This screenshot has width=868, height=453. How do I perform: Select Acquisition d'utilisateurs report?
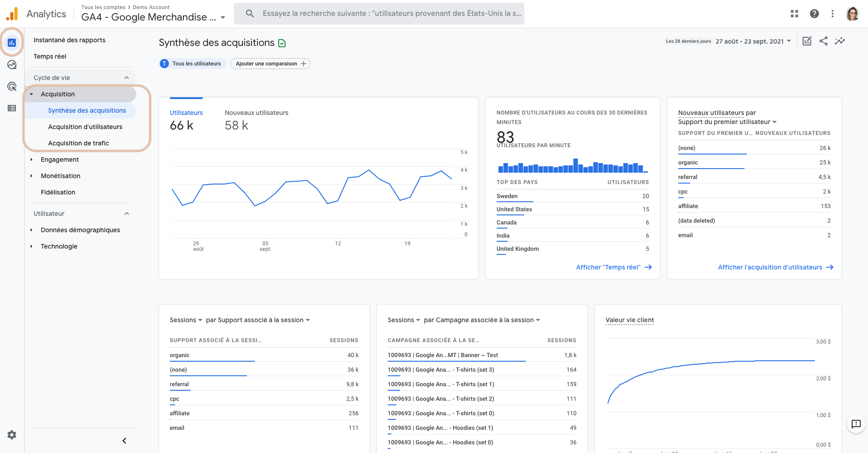[85, 127]
